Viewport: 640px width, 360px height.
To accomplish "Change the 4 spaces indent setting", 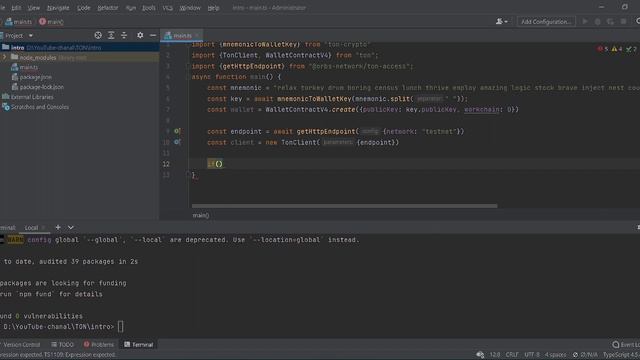I will (556, 355).
